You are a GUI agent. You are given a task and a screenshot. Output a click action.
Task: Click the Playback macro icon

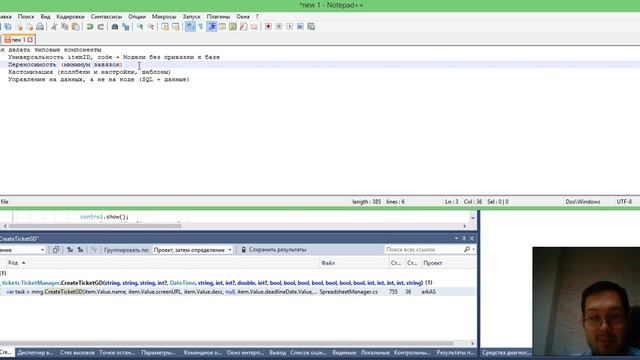click(289, 27)
